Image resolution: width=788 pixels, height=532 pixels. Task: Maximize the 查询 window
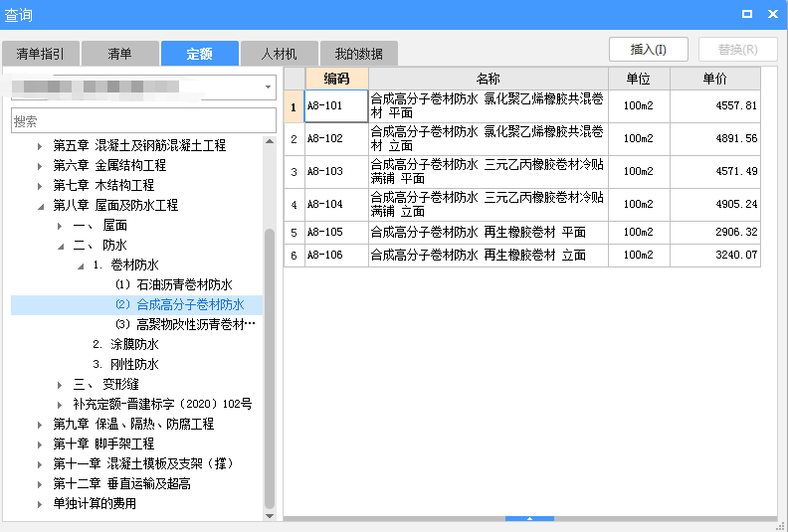747,14
